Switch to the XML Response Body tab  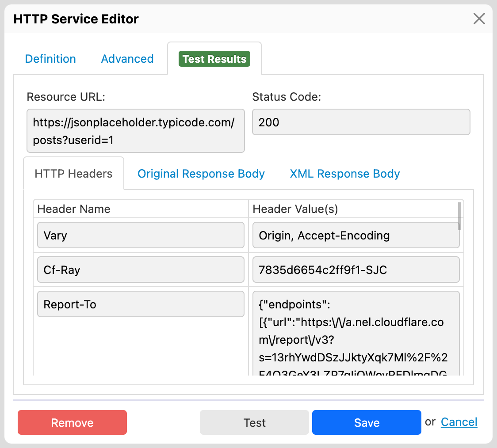coord(344,173)
